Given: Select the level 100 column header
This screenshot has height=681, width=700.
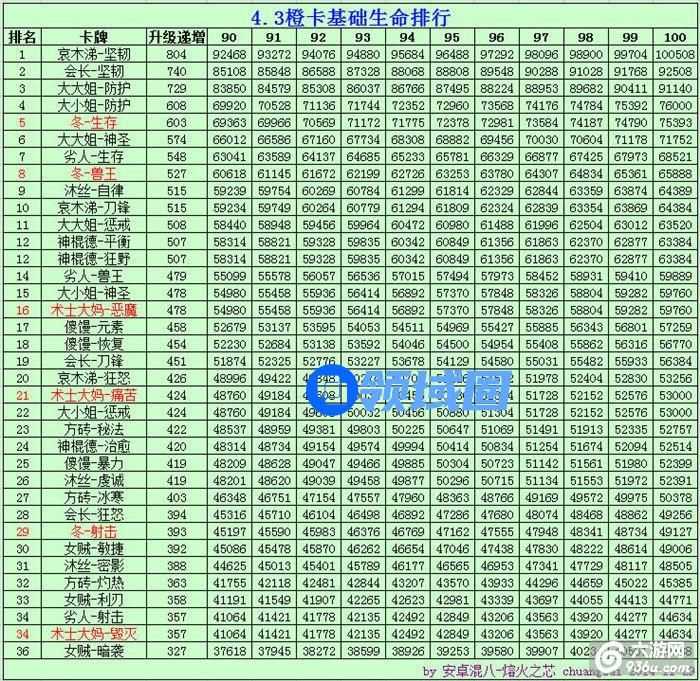Looking at the screenshot, I should click(x=674, y=36).
